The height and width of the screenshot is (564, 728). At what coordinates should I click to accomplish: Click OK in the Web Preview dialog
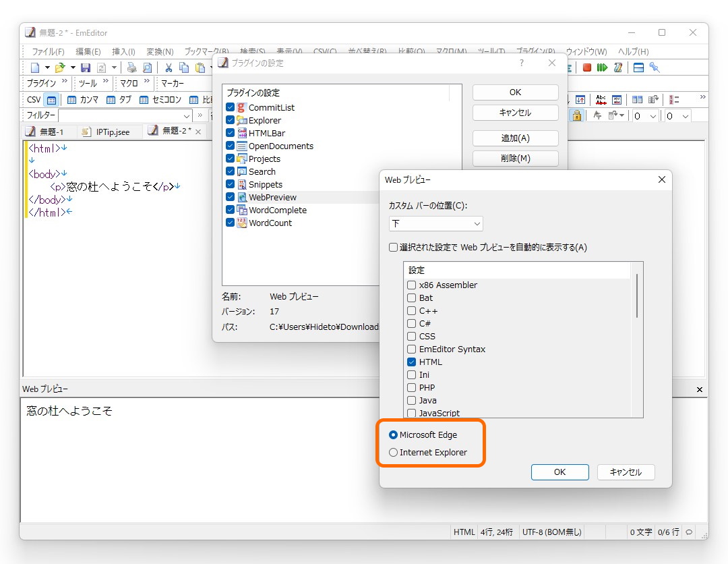point(559,472)
